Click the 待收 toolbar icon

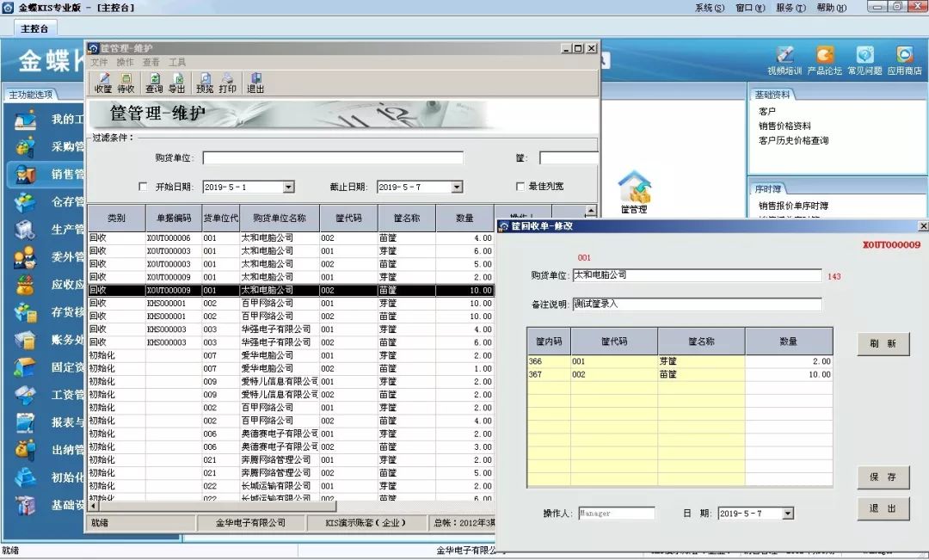point(126,83)
